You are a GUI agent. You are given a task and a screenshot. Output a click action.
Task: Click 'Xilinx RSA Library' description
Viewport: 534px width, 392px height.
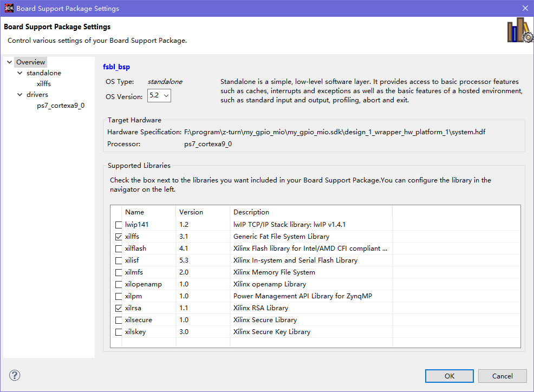pos(261,308)
